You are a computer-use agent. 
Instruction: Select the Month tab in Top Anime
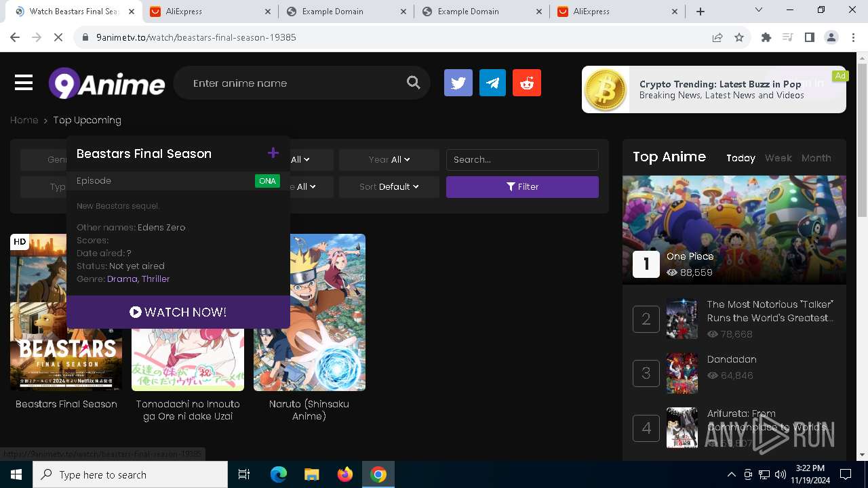(816, 158)
